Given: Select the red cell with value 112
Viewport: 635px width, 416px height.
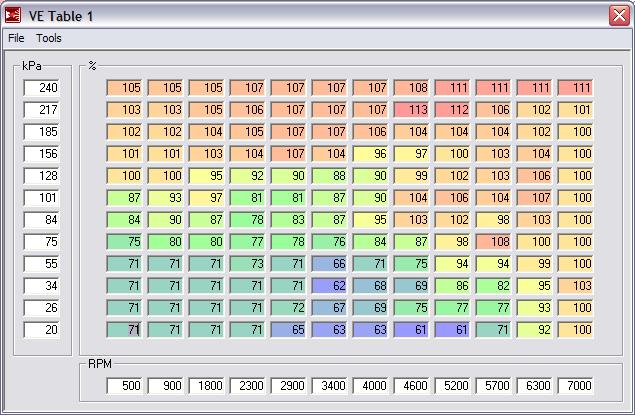Looking at the screenshot, I should coord(452,110).
